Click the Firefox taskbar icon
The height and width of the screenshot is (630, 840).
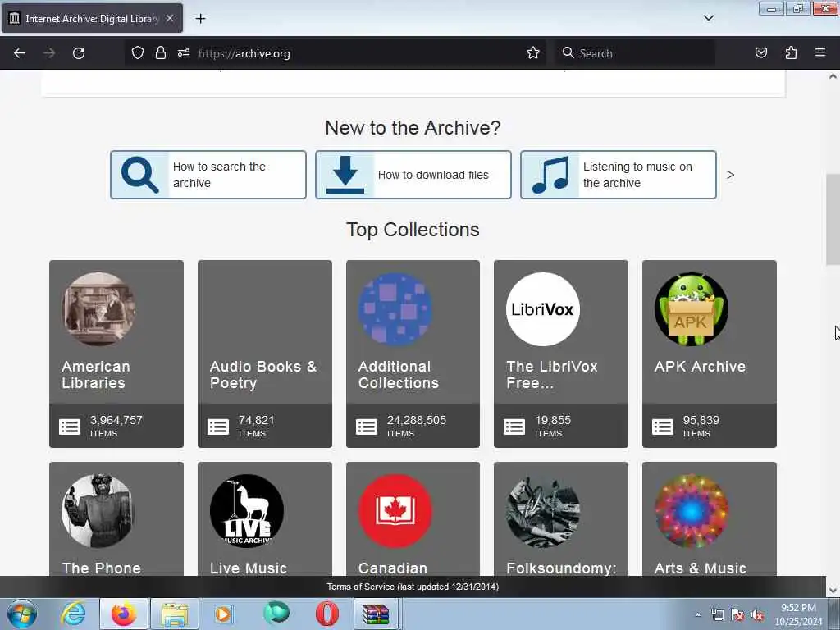(x=124, y=614)
